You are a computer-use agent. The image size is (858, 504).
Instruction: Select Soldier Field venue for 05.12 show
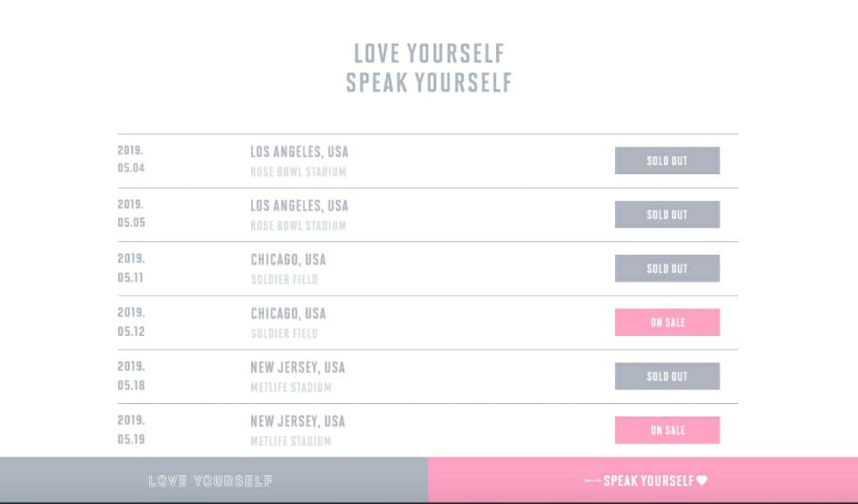pos(284,333)
